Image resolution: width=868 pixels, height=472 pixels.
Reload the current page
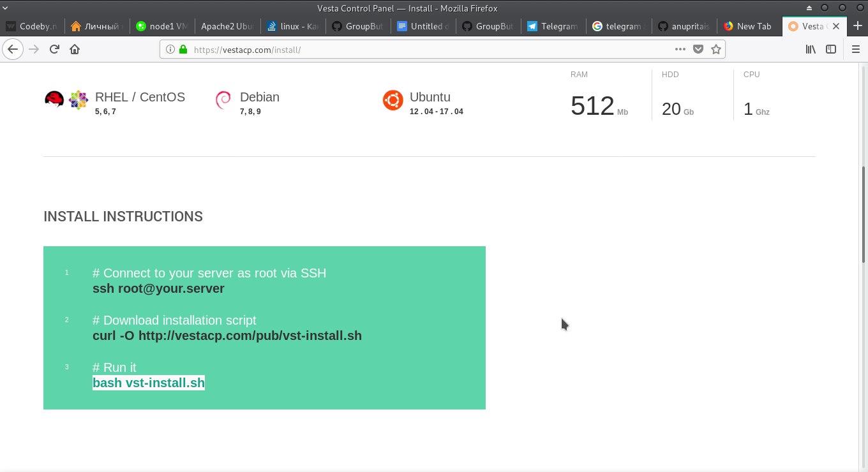54,49
